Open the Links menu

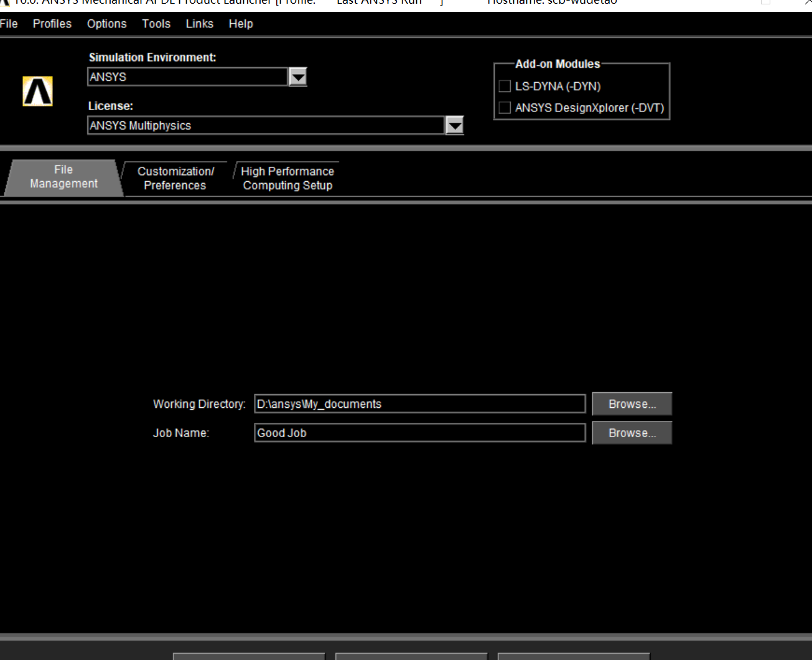198,24
